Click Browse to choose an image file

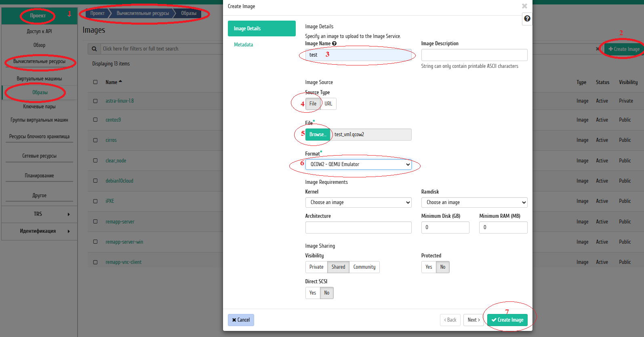[x=318, y=135]
